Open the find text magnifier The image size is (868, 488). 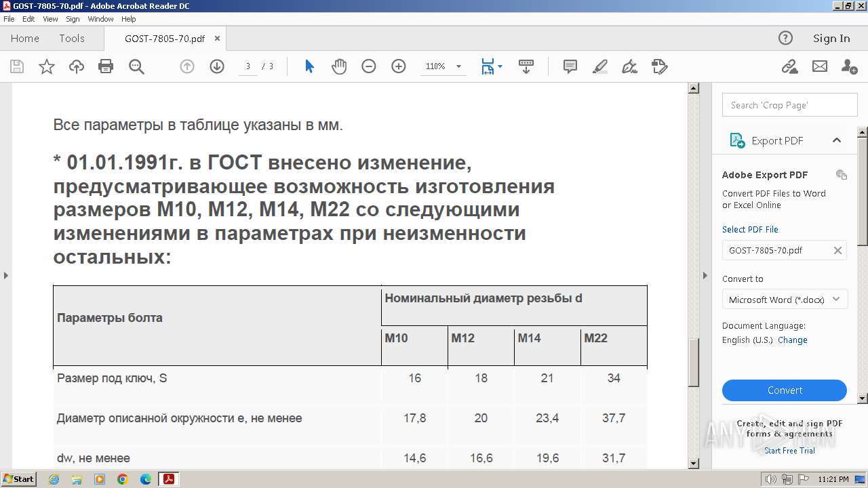(136, 66)
